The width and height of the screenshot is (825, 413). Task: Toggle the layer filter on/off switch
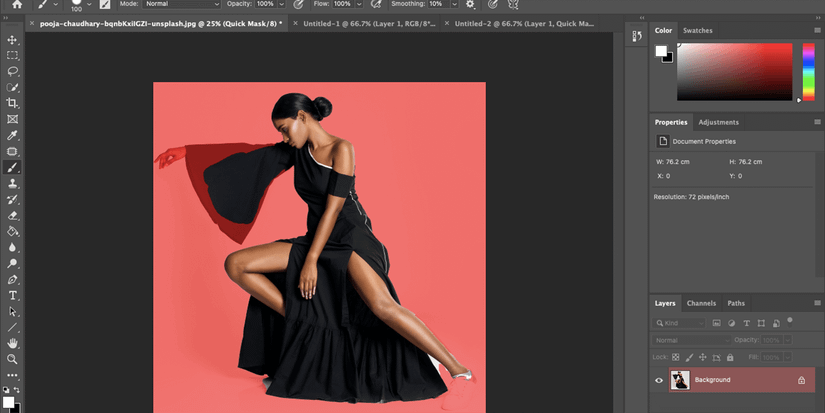coord(789,322)
